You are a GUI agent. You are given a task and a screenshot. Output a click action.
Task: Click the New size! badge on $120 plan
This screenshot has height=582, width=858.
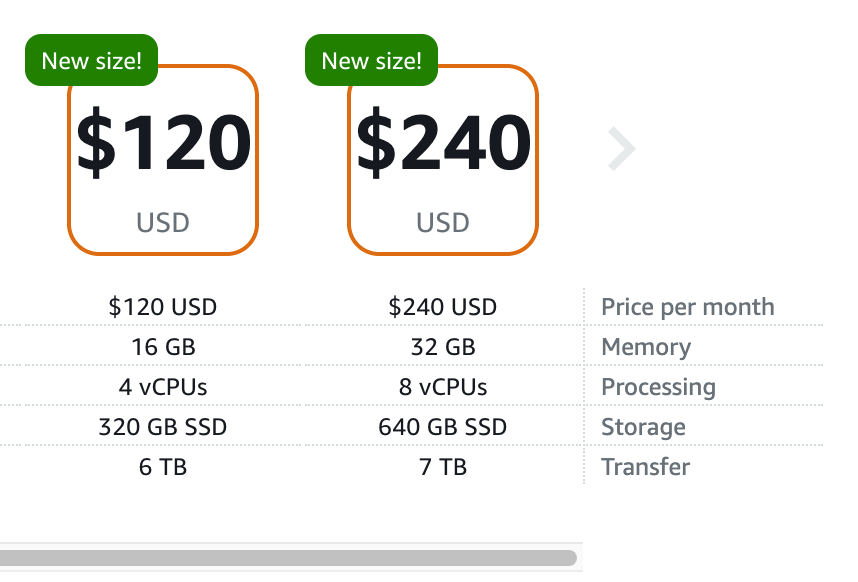click(x=91, y=60)
